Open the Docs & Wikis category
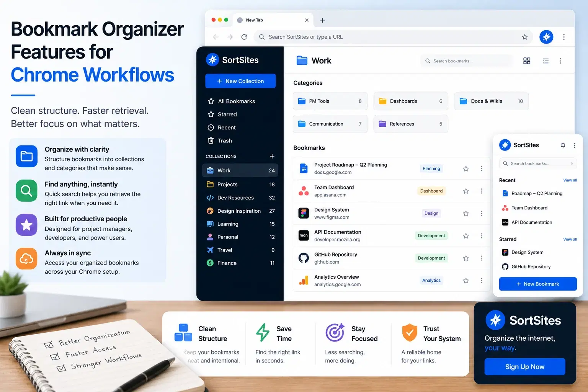The image size is (588, 392). click(492, 101)
